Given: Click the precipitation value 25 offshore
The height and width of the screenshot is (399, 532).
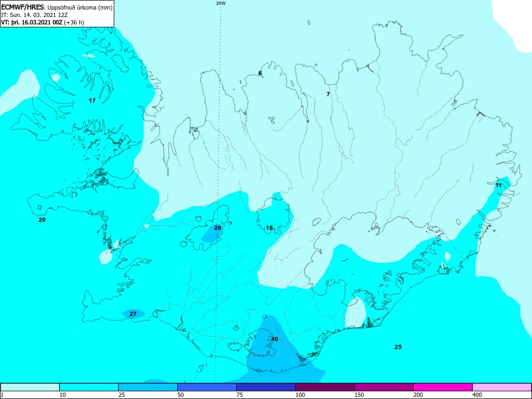Looking at the screenshot, I should click(398, 347).
